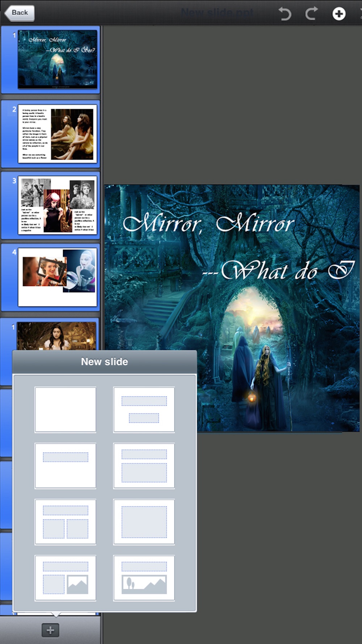Image resolution: width=362 pixels, height=644 pixels.
Task: Undo the last action
Action: (285, 14)
